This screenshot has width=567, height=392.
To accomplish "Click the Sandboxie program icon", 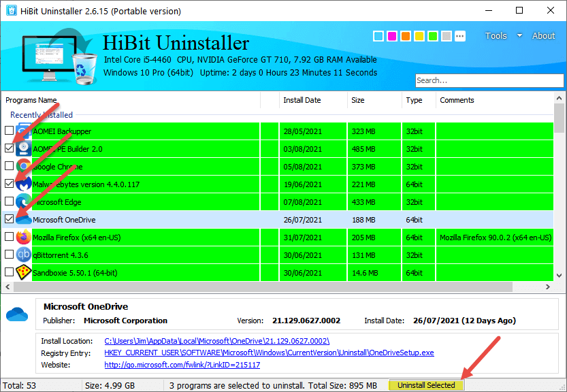I will coord(24,273).
